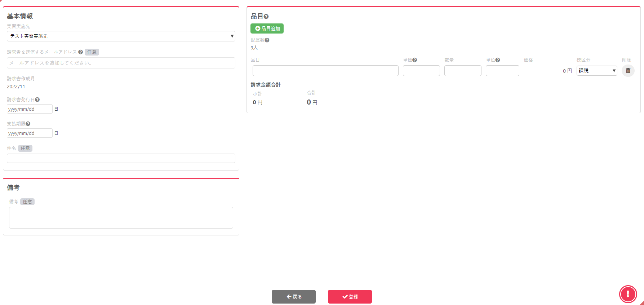
Task: Click help icon next to 単位 column
Action: coord(498,60)
